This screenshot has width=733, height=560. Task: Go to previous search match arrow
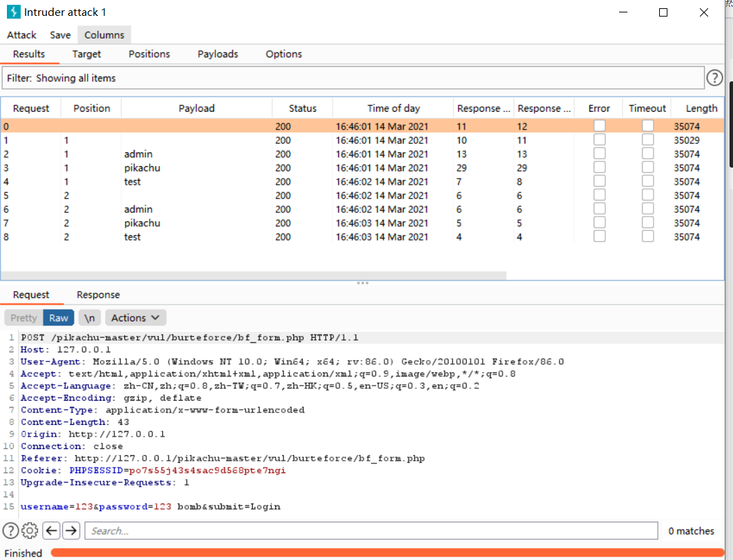[52, 530]
